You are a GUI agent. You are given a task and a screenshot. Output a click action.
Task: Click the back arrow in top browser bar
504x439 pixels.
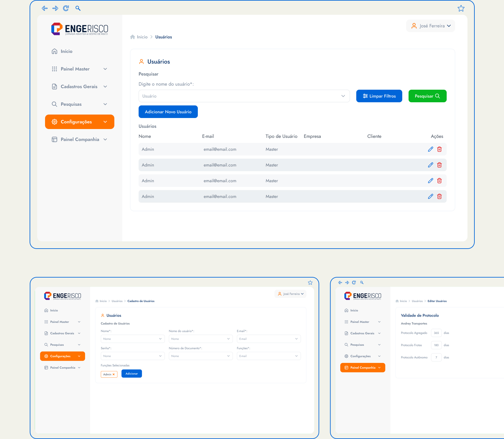pyautogui.click(x=45, y=8)
